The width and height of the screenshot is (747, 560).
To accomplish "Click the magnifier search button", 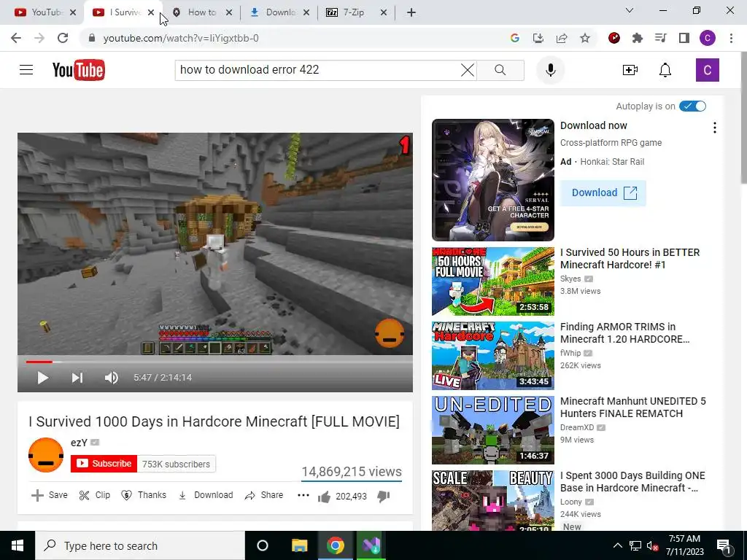I will [x=500, y=70].
